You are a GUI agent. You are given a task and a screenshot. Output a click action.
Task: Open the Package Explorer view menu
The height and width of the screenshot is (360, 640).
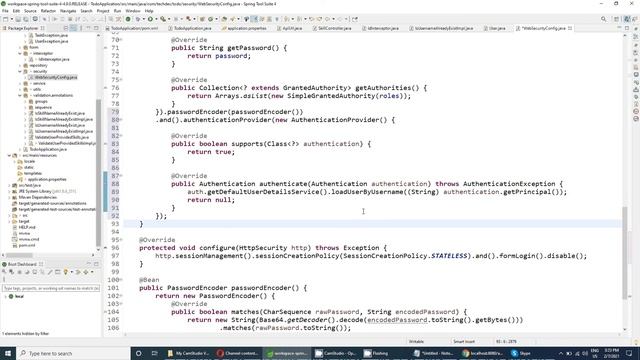pyautogui.click(x=81, y=28)
